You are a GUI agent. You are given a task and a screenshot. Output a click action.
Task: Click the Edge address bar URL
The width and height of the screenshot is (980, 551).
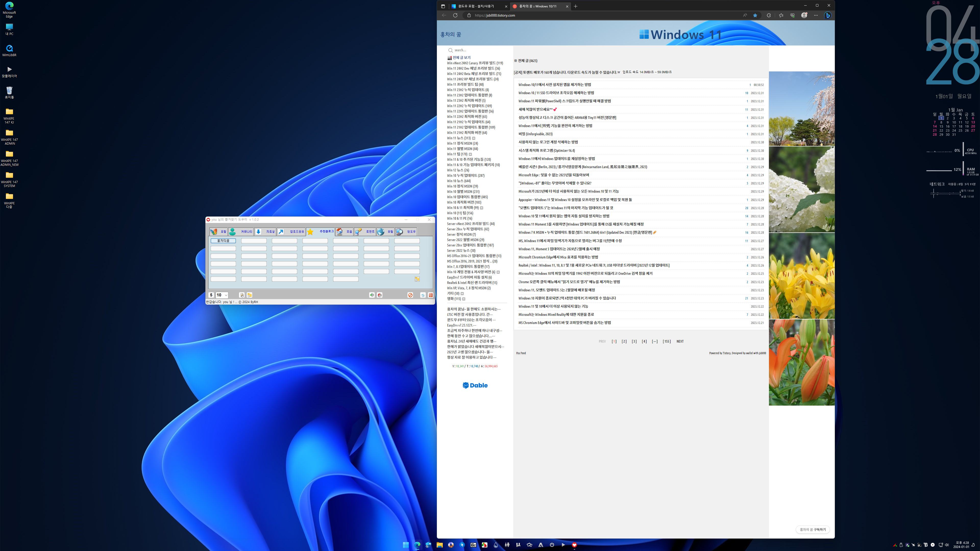(495, 15)
